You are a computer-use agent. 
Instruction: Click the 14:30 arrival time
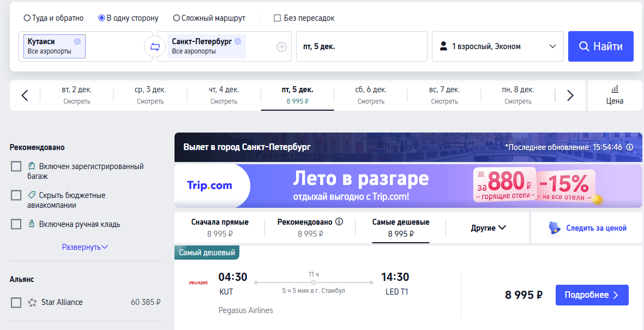(395, 278)
